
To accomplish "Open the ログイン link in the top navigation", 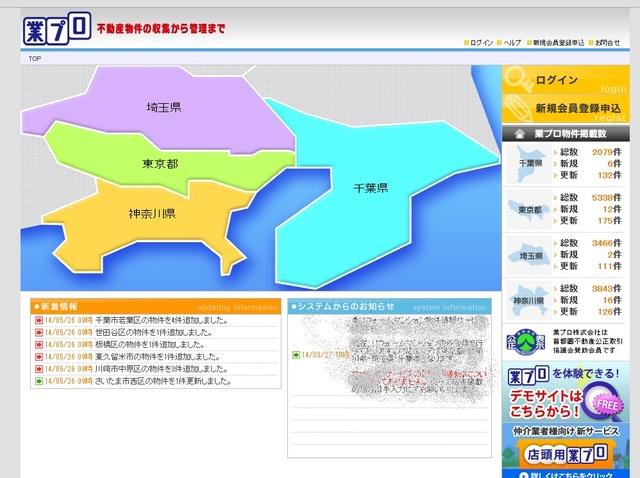I will coord(482,42).
